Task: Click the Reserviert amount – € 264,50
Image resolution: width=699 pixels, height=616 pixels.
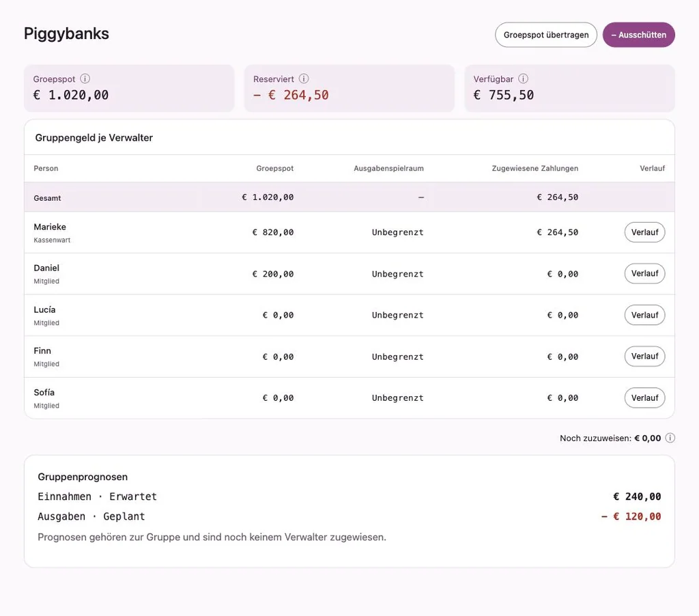Action: tap(291, 95)
